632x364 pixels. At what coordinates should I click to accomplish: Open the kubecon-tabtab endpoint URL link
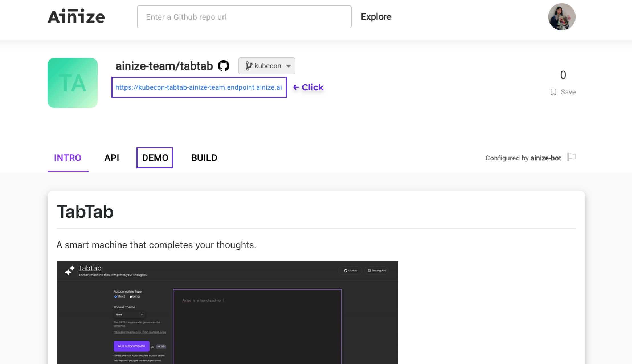[x=199, y=87]
